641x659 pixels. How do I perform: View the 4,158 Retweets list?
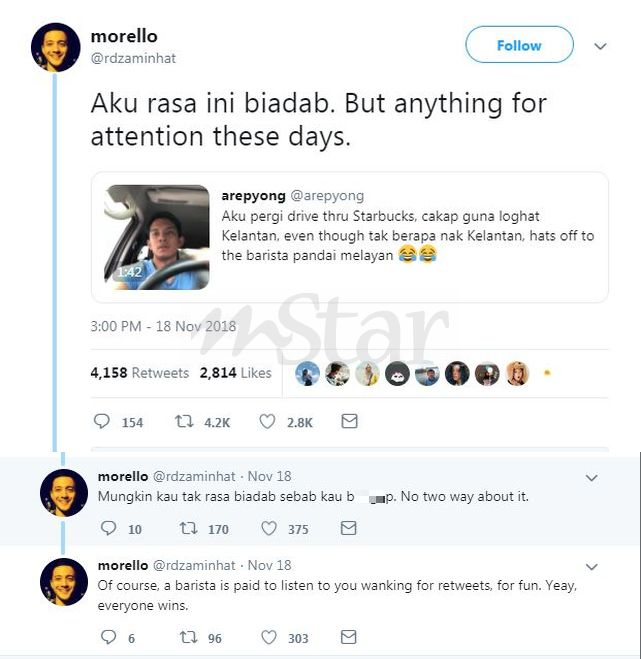coord(139,373)
